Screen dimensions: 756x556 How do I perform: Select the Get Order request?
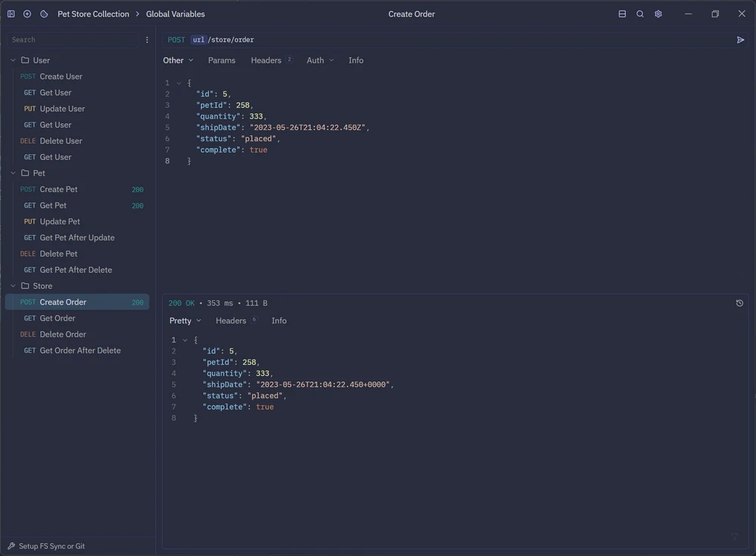(x=77, y=318)
